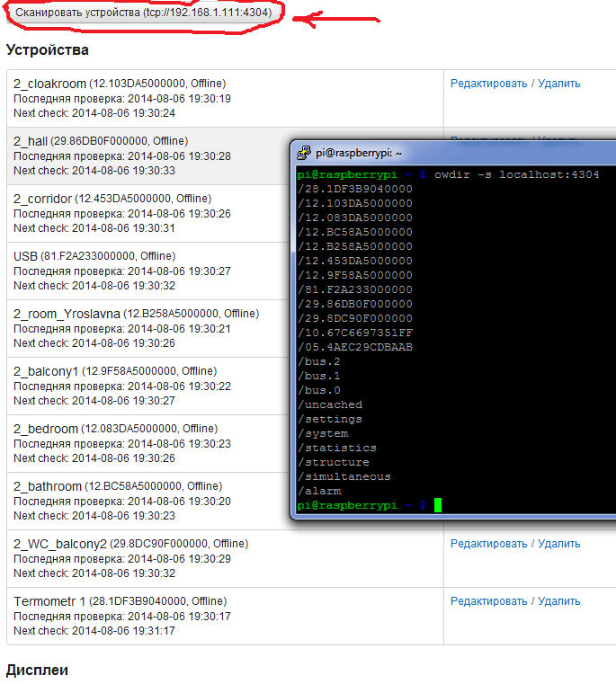Select the 2_balcony1 device name
This screenshot has height=684, width=616.
pos(46,371)
